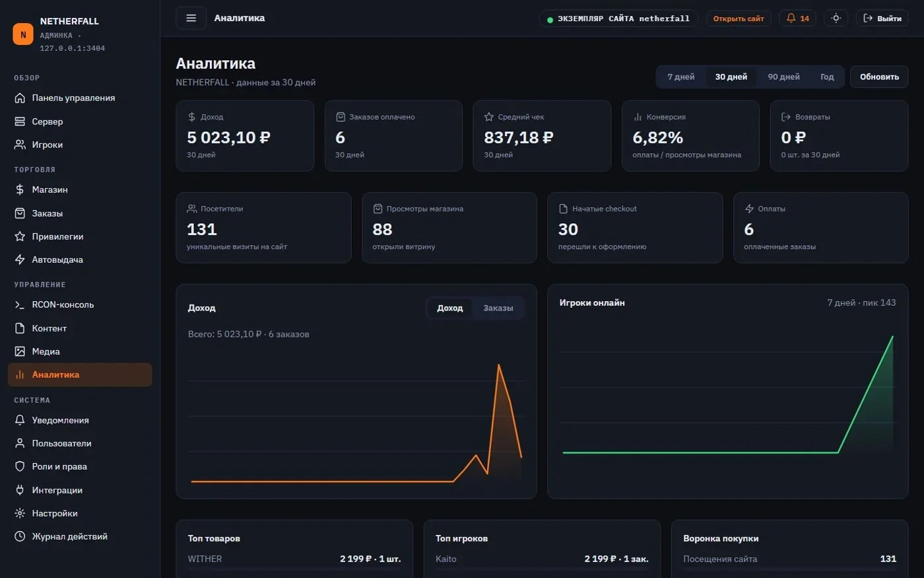Switch chart to Заказы

(498, 308)
